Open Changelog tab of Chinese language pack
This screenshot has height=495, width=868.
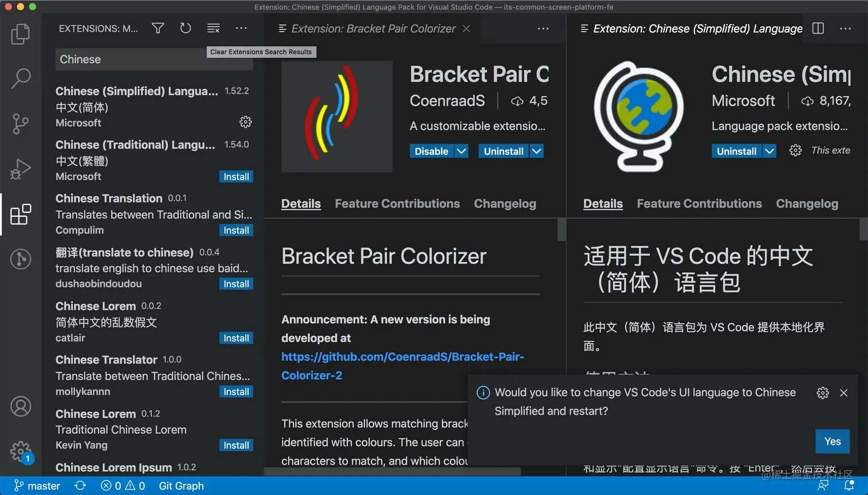click(807, 204)
